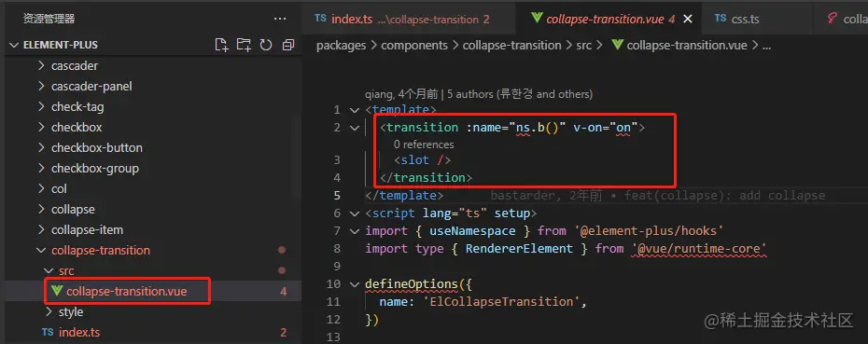Screen dimensions: 868x344
Task: Close the collapse-transition.vue tab
Action: 688,19
